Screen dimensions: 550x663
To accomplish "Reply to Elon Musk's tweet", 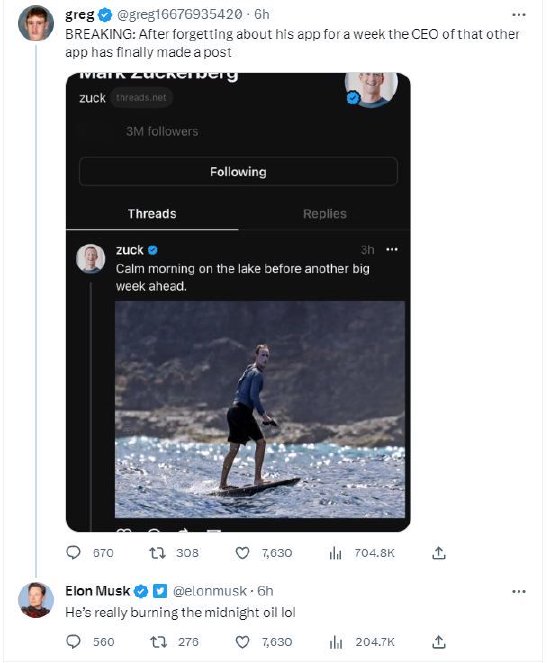I will point(74,642).
